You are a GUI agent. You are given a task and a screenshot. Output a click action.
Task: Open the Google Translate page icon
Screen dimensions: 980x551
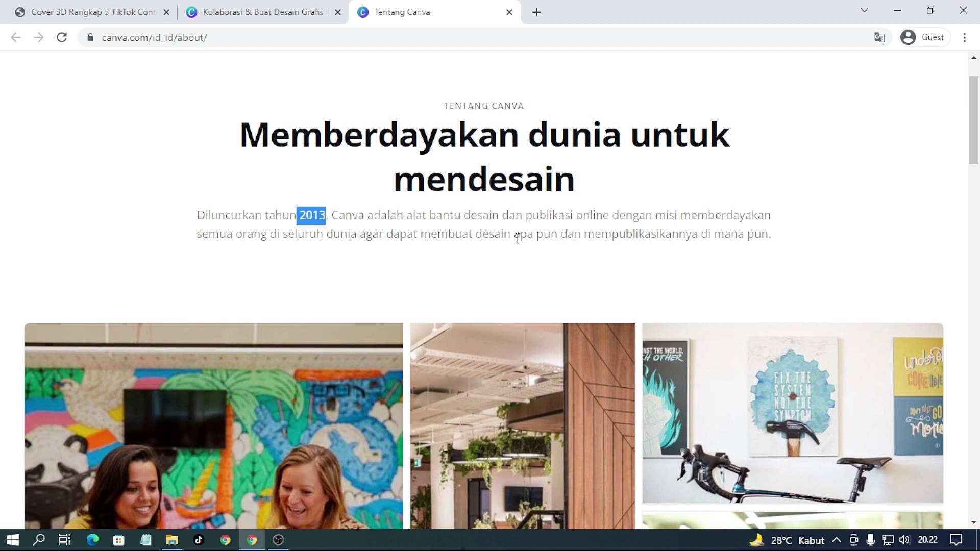[x=879, y=37]
